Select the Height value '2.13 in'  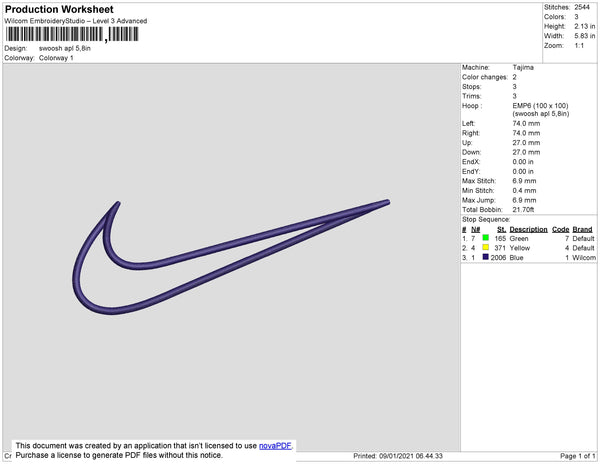click(584, 26)
